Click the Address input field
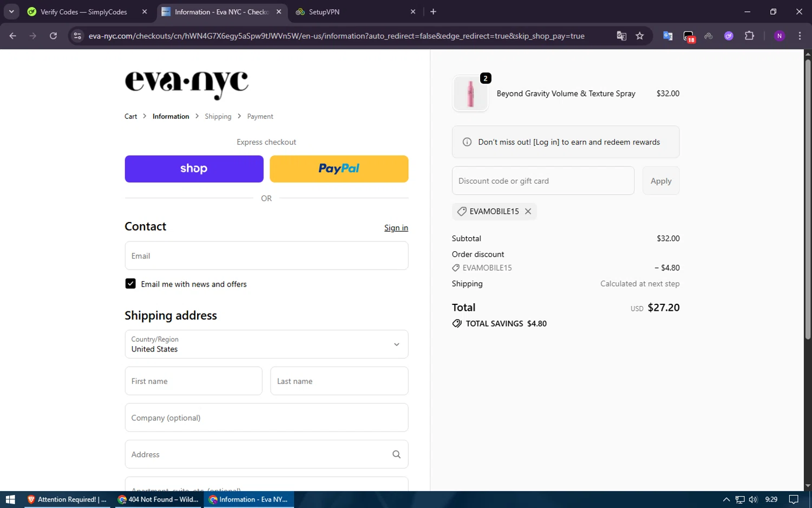The image size is (812, 508). pyautogui.click(x=266, y=454)
